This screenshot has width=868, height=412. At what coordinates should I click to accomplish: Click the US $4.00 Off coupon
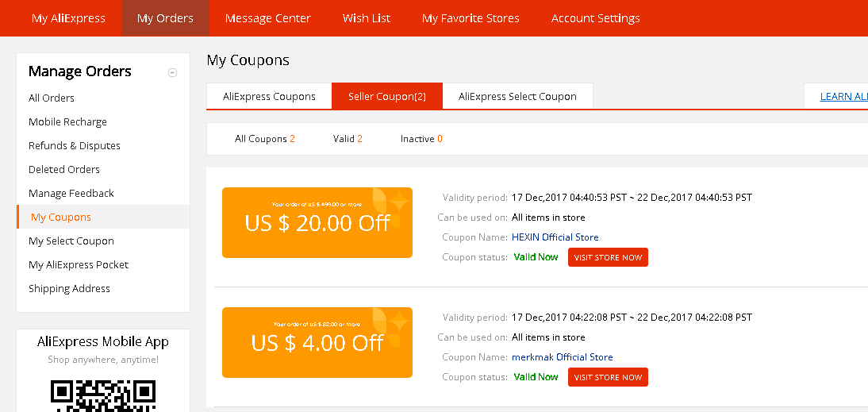pyautogui.click(x=317, y=342)
